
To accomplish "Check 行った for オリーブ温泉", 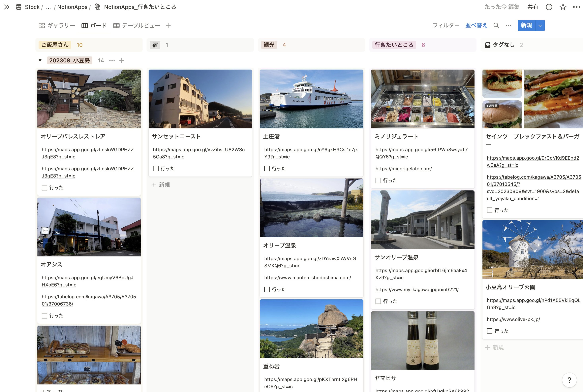I will 267,289.
